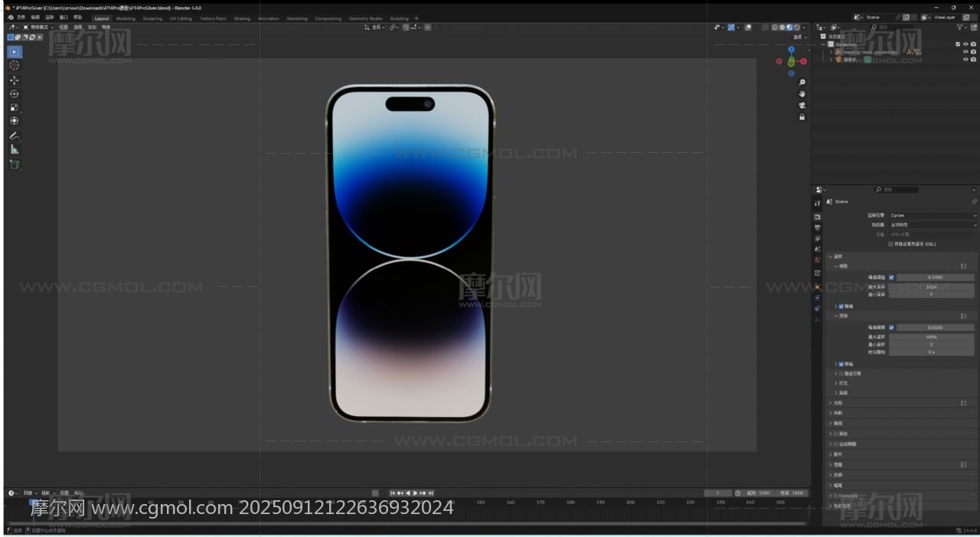Hide Collection in viewport via eye icon
This screenshot has height=537, width=980.
point(965,44)
